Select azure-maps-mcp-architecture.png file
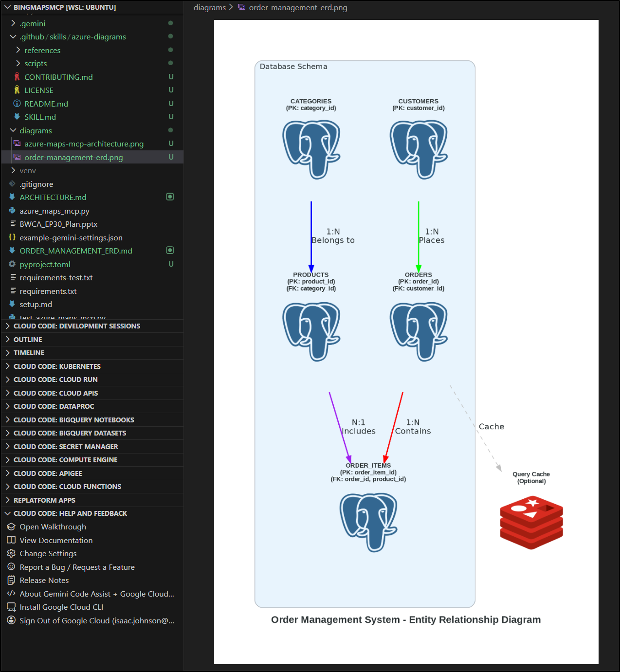The height and width of the screenshot is (672, 620). [84, 144]
